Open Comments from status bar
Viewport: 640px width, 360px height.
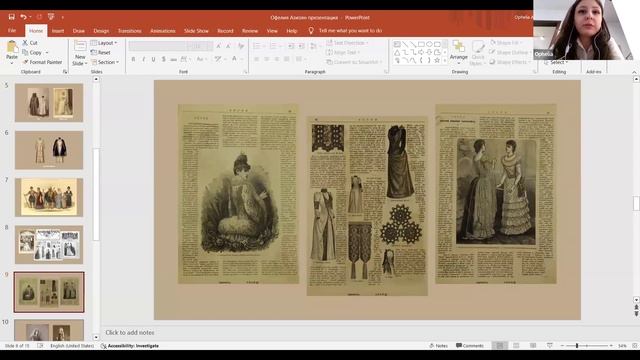click(x=470, y=346)
